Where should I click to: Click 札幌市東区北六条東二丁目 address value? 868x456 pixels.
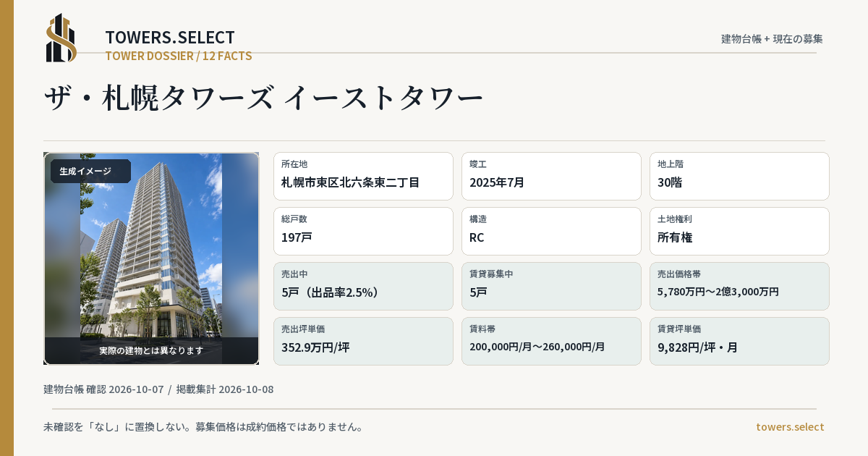[x=350, y=182]
